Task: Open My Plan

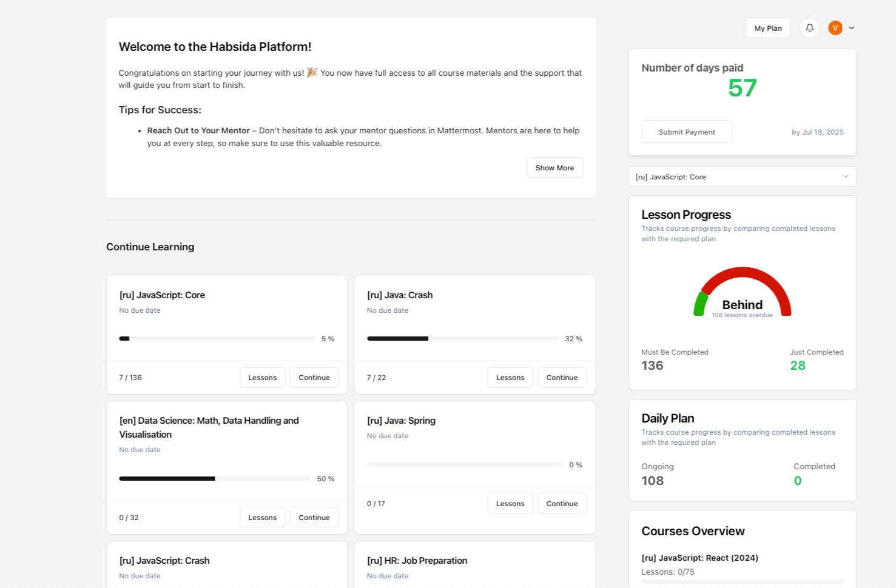Action: click(x=768, y=28)
